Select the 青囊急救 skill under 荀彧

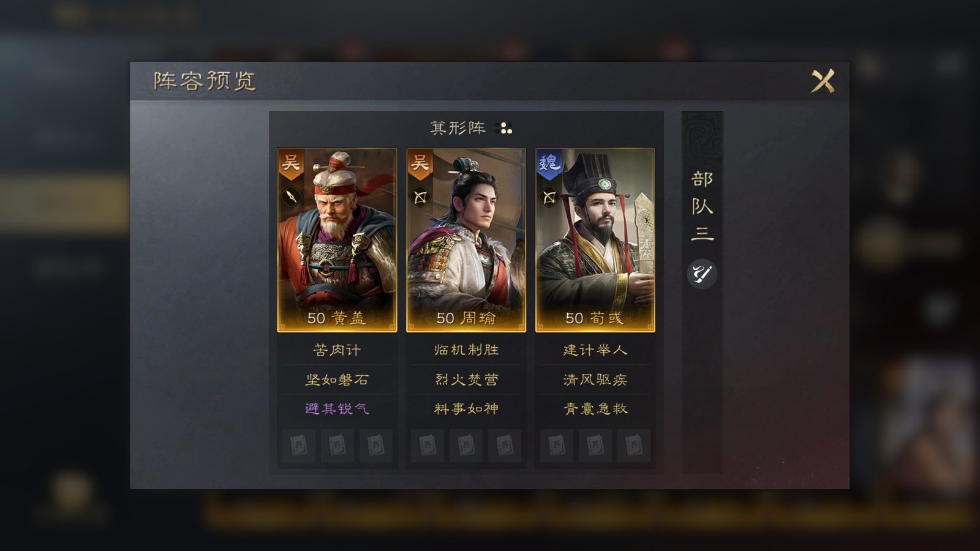tap(595, 408)
